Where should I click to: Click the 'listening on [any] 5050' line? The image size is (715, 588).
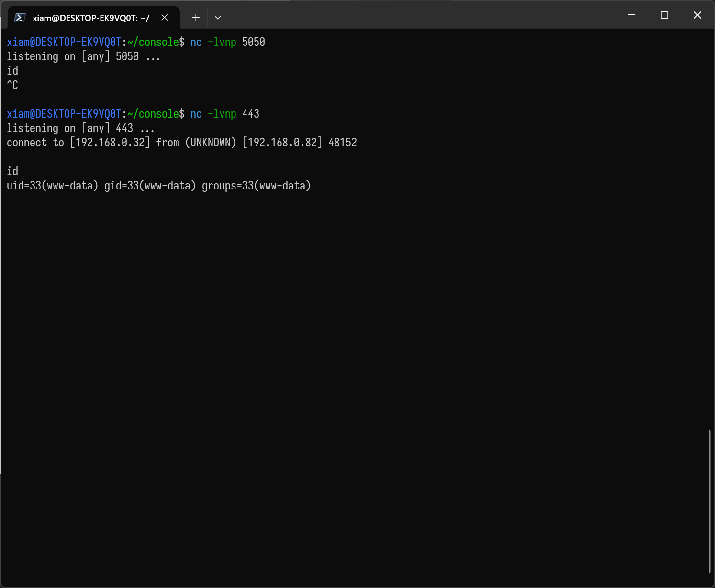point(83,56)
